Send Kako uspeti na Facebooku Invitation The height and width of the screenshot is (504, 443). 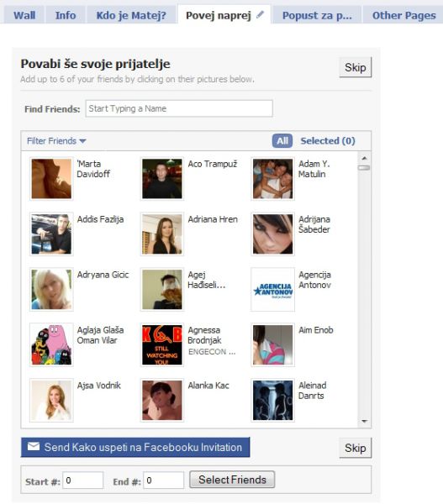[x=135, y=447]
